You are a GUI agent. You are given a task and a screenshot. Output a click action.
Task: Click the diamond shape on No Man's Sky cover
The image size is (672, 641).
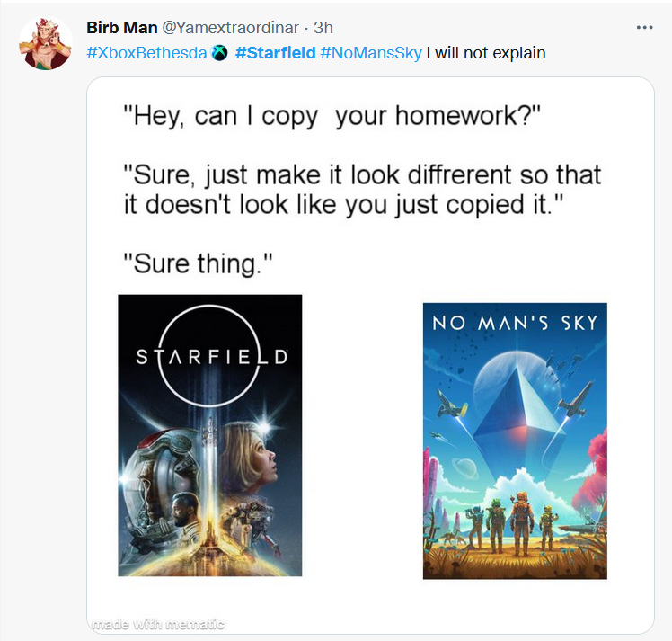[520, 405]
